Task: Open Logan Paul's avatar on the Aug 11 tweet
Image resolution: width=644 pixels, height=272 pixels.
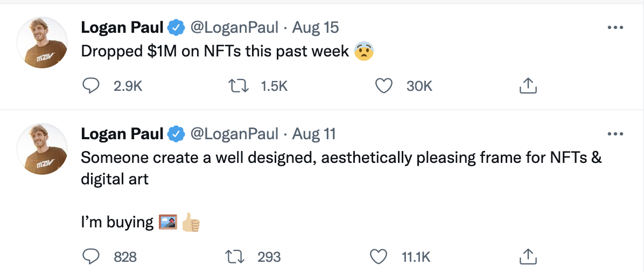Action: tap(42, 149)
